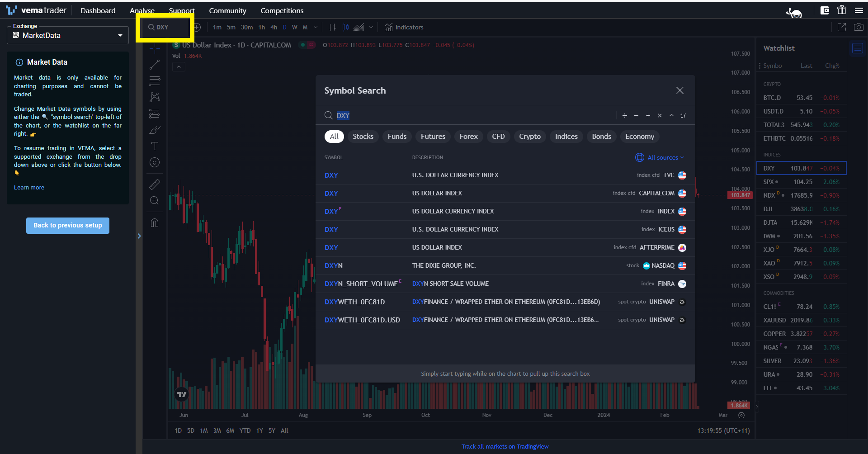Select the 30m timeframe
This screenshot has width=868, height=454.
point(247,27)
